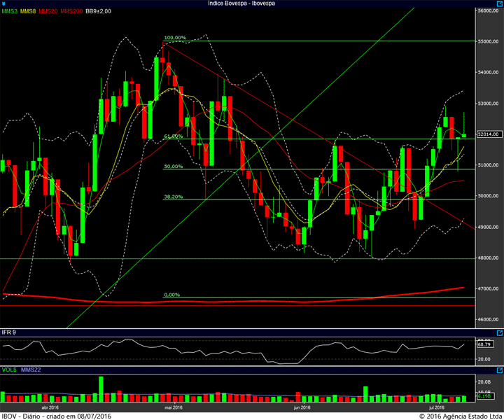Select the 100,00% Fibonacci level label
Image resolution: width=504 pixels, height=420 pixels.
175,38
